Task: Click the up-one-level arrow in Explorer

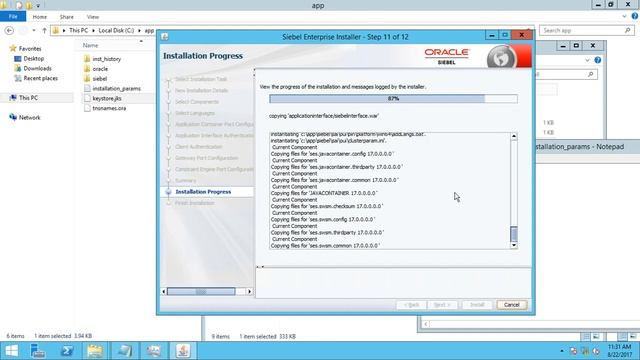Action: point(44,31)
